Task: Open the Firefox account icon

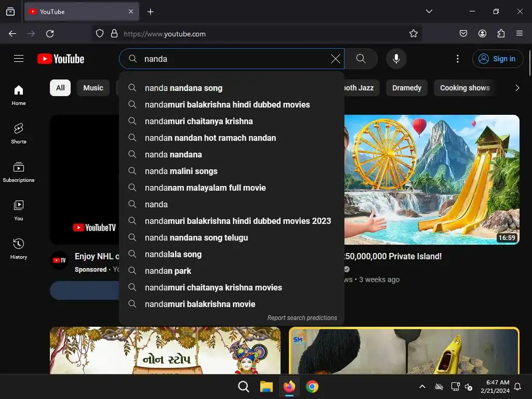Action: point(482,33)
